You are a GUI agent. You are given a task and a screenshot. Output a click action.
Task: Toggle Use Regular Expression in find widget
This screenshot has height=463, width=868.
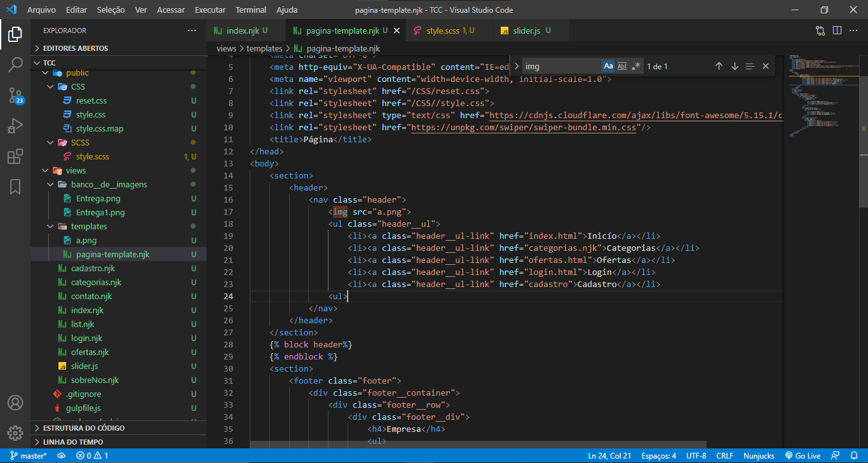[x=636, y=66]
